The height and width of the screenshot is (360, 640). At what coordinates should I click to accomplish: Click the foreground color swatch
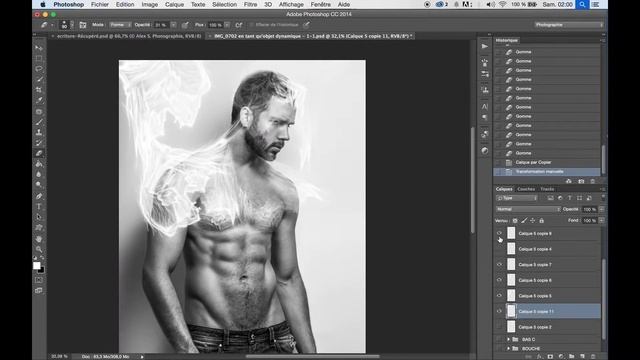tap(37, 265)
